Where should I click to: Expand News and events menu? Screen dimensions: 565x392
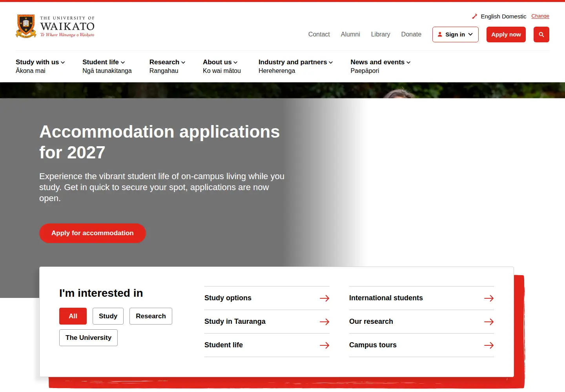pos(381,62)
